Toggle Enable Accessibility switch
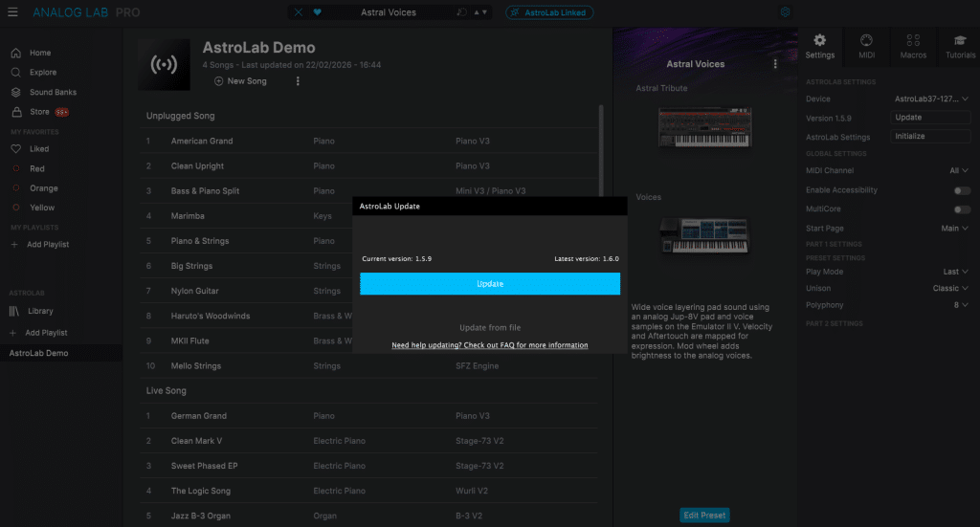The image size is (980, 527). tap(962, 190)
